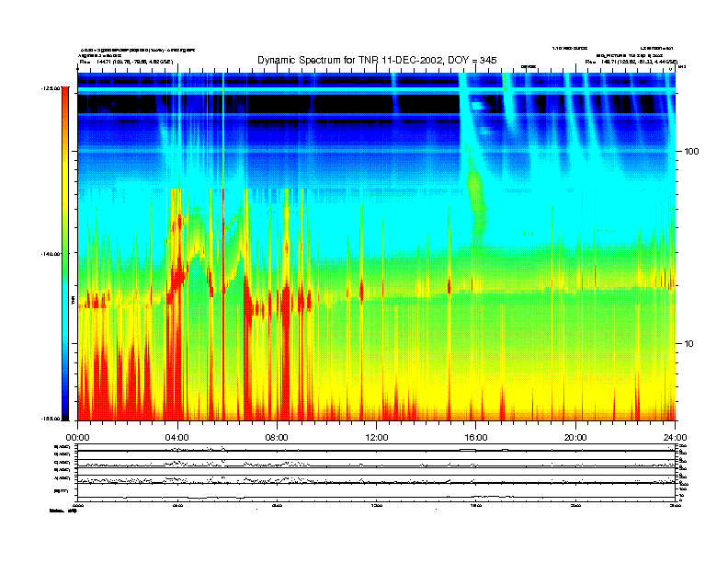728x563 pixels.
Task: Click the 24:00 time axis label
Action: point(675,438)
